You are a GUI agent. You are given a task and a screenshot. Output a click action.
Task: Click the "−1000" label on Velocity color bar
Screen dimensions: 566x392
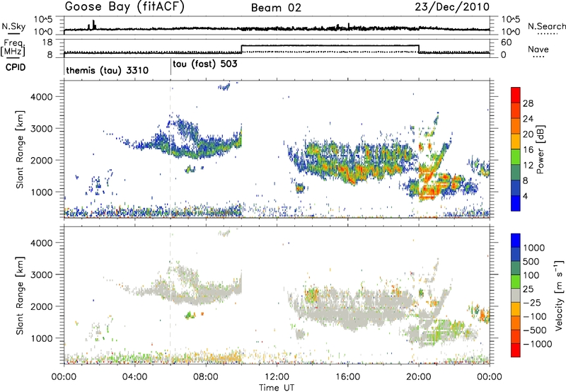[x=538, y=344]
